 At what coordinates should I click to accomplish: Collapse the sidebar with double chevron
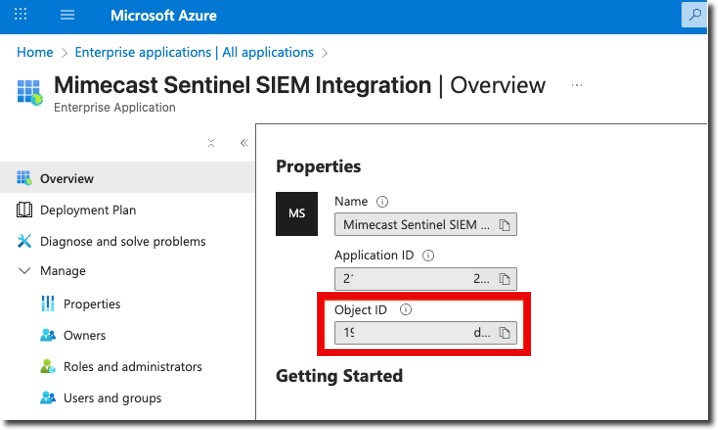[243, 143]
